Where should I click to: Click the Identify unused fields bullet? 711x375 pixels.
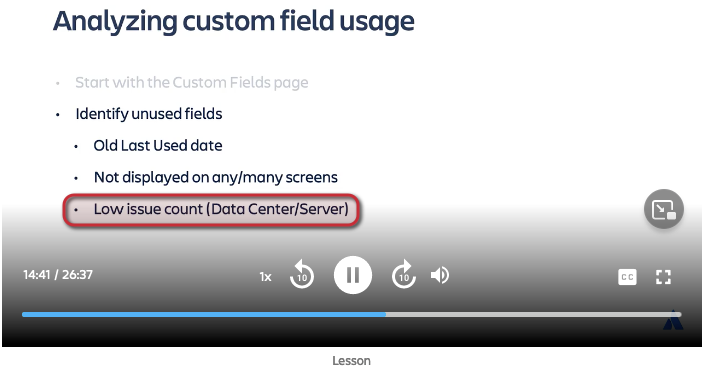tap(149, 114)
